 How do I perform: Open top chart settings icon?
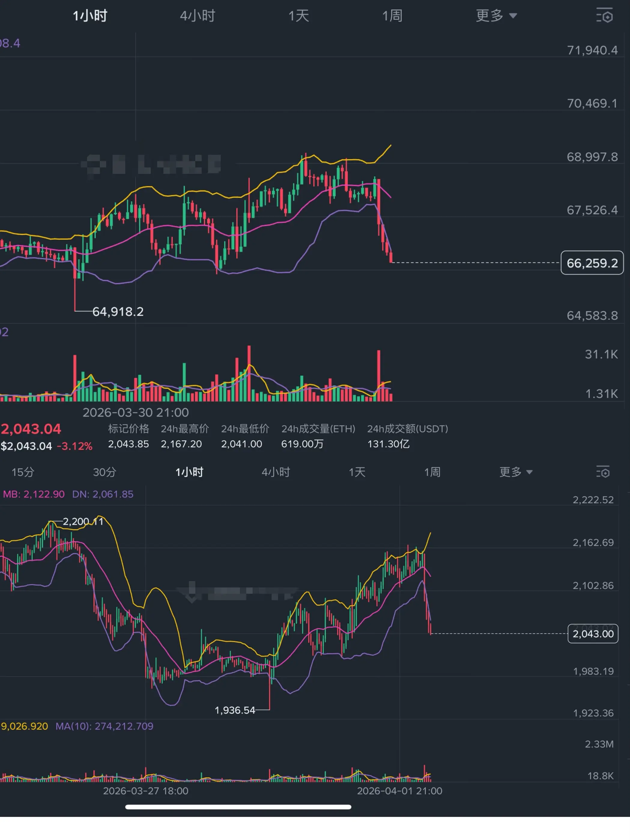pos(604,16)
